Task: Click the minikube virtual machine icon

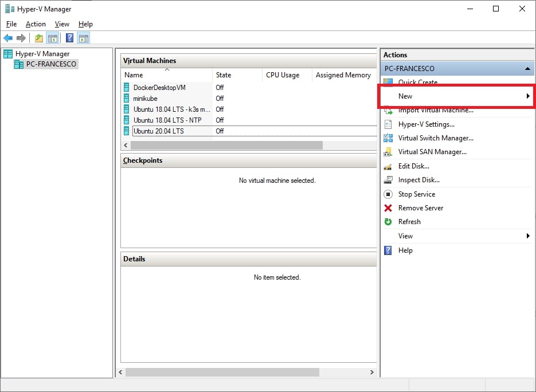Action: [x=127, y=98]
